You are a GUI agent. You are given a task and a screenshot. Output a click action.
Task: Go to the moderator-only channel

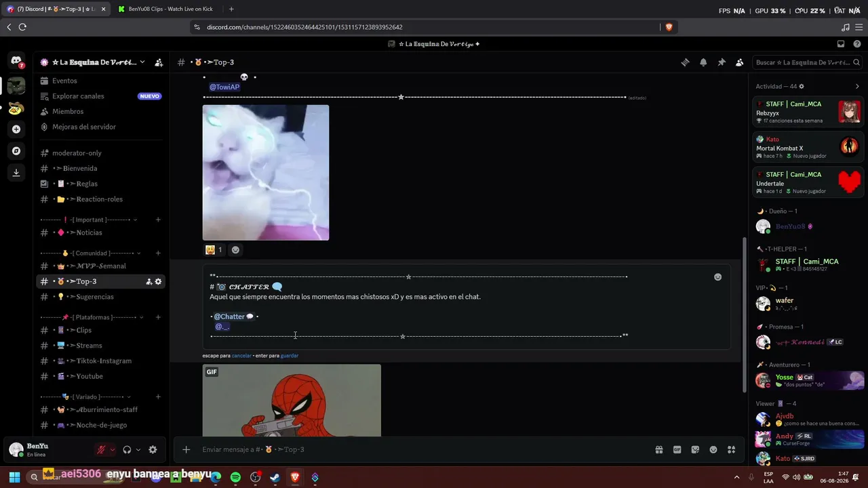click(x=101, y=153)
